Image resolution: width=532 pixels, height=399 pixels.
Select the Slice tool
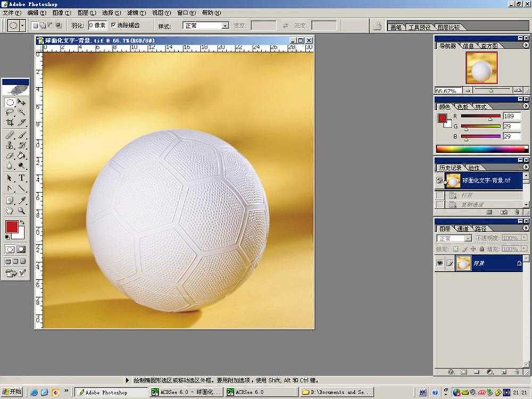(x=21, y=122)
